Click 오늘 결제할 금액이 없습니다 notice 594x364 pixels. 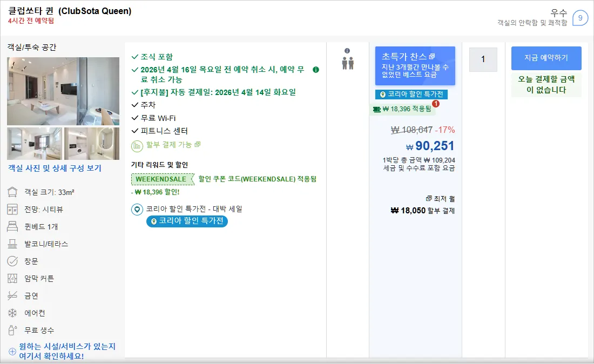[x=546, y=84]
